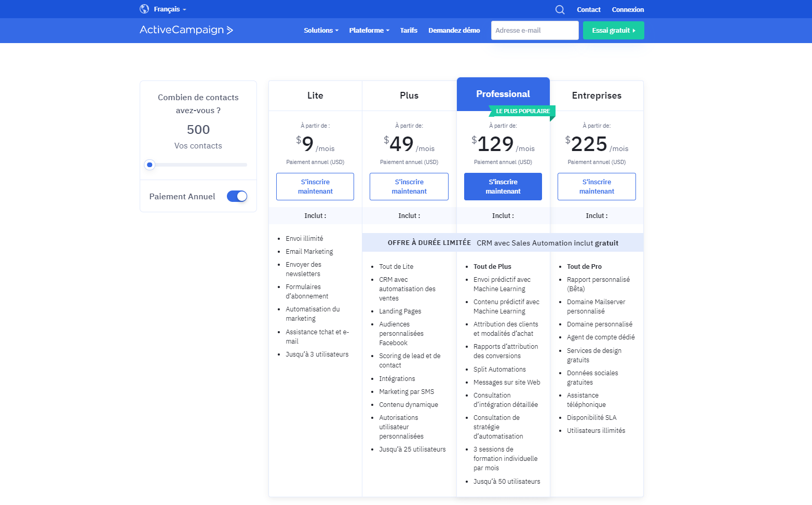
Task: Select the Lite plan header
Action: [315, 95]
